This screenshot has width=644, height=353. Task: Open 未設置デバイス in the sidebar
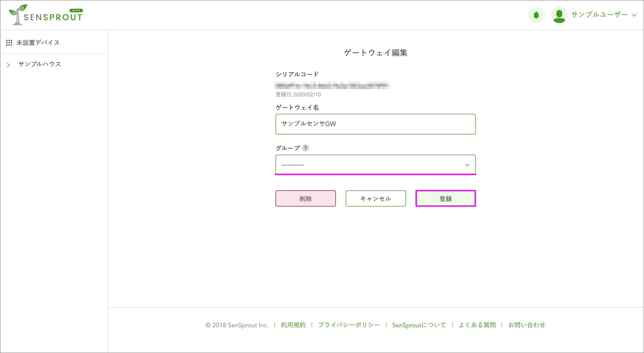(38, 43)
